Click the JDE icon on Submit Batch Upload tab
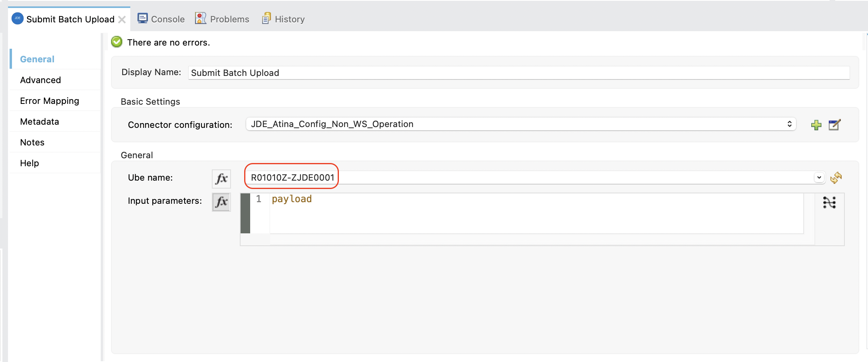 [x=18, y=19]
